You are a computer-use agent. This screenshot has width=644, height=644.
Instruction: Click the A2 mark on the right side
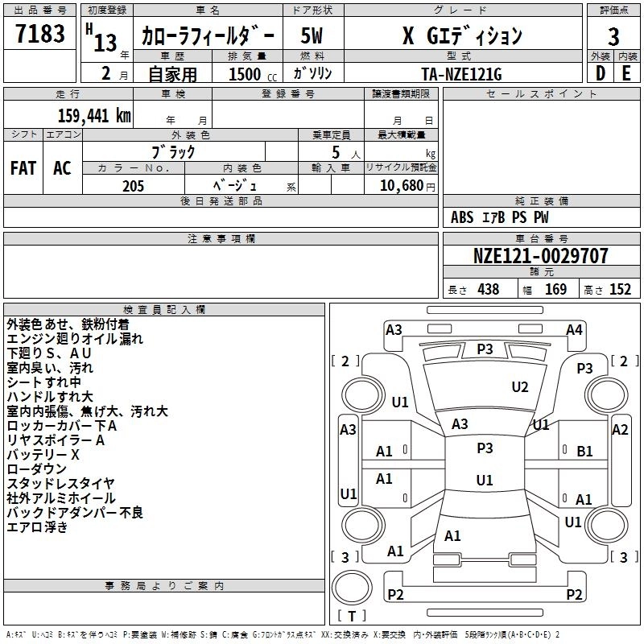(x=620, y=430)
